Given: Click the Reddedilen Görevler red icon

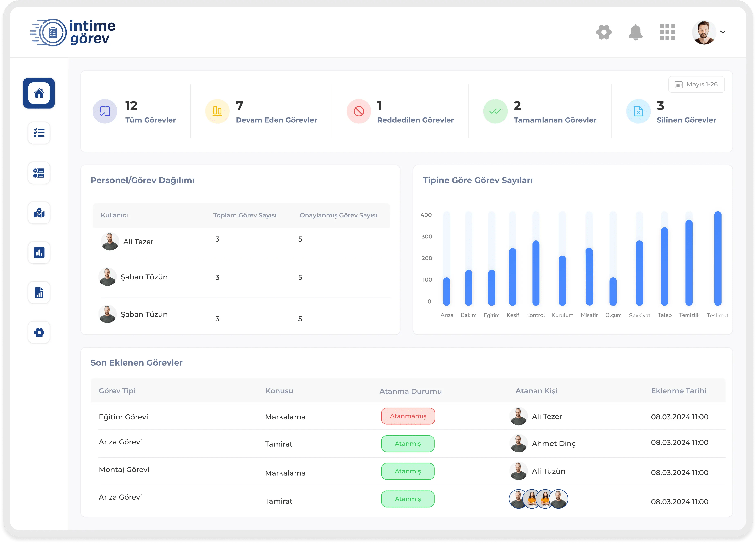Looking at the screenshot, I should pyautogui.click(x=359, y=111).
